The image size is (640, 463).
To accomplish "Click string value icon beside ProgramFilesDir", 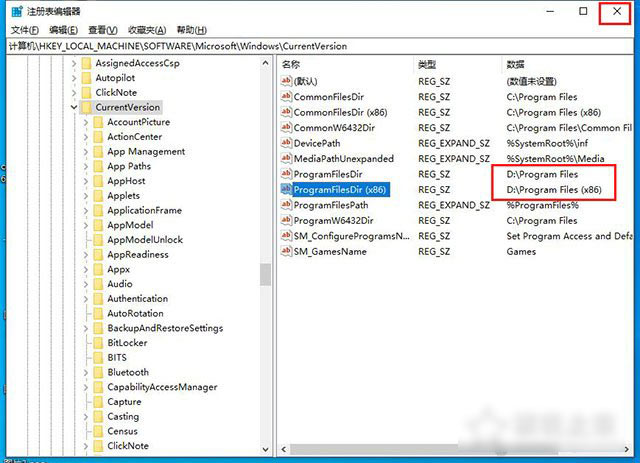I will pos(286,174).
